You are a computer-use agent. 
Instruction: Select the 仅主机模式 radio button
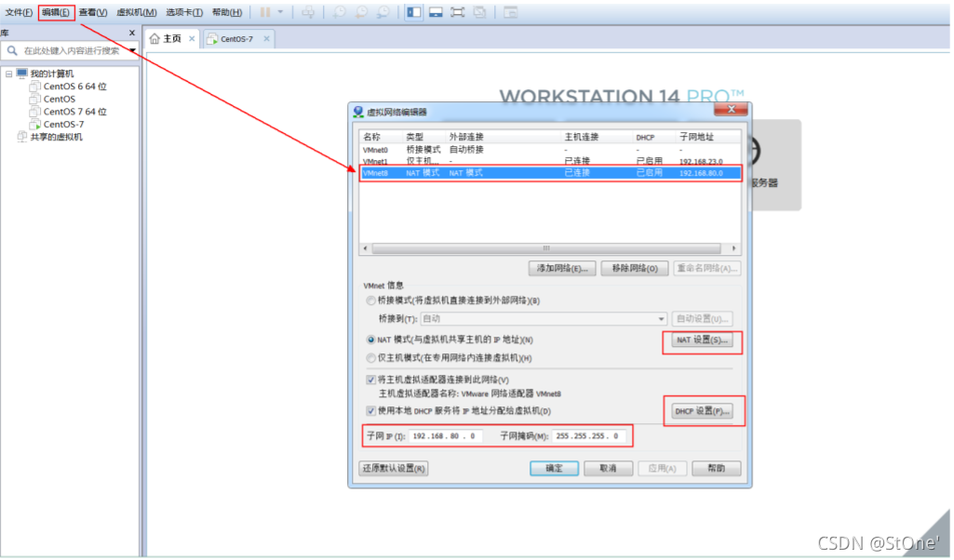[x=370, y=358]
